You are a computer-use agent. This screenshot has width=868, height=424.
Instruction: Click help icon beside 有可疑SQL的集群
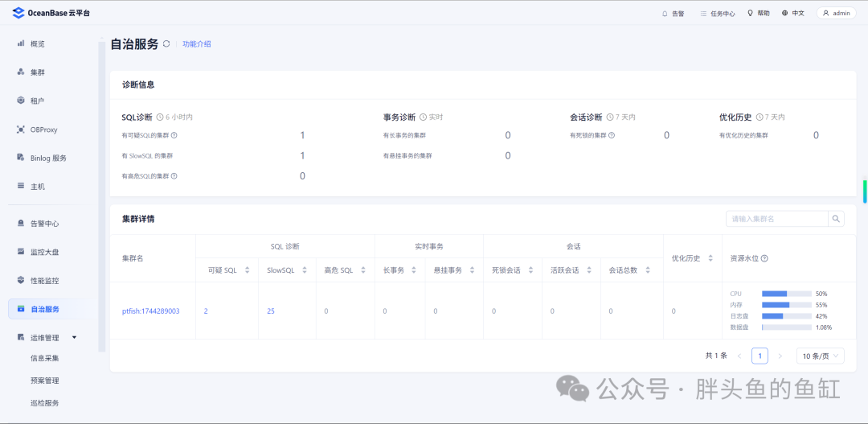click(174, 135)
